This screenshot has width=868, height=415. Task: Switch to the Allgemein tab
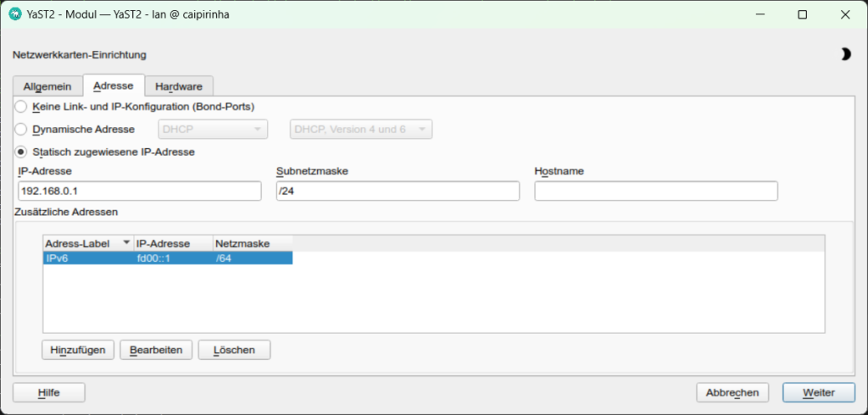click(47, 86)
